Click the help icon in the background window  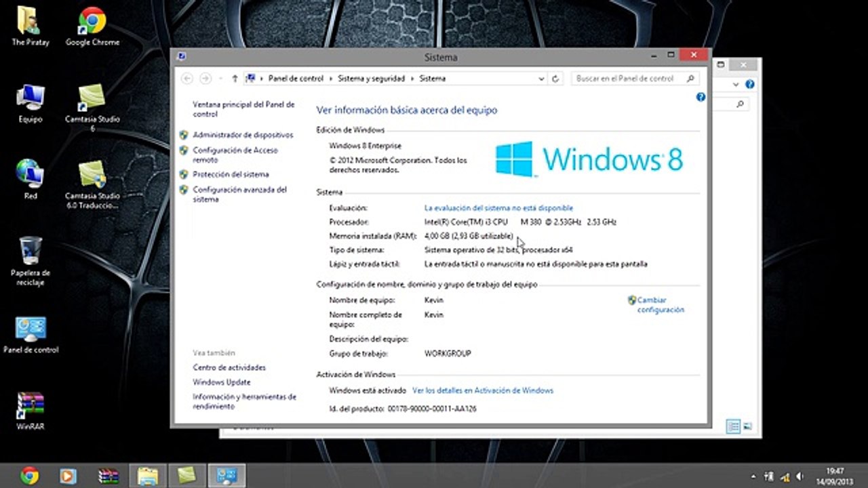[x=750, y=85]
